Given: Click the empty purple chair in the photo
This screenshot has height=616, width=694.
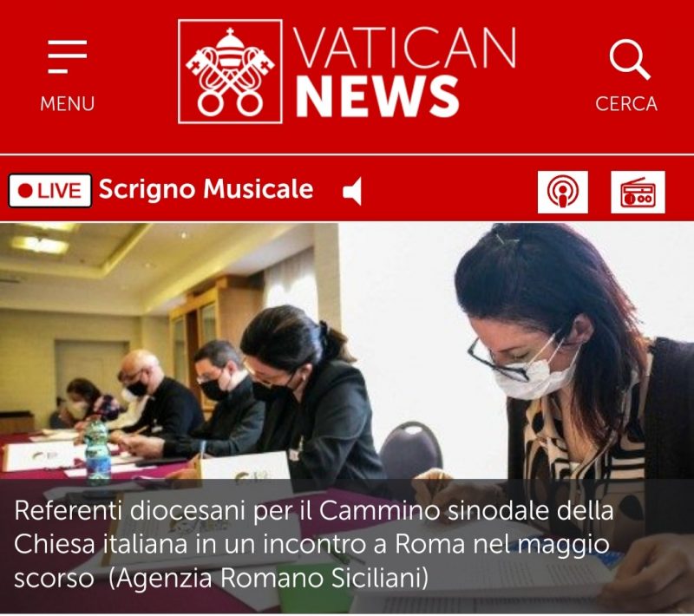Looking at the screenshot, I should [x=410, y=450].
